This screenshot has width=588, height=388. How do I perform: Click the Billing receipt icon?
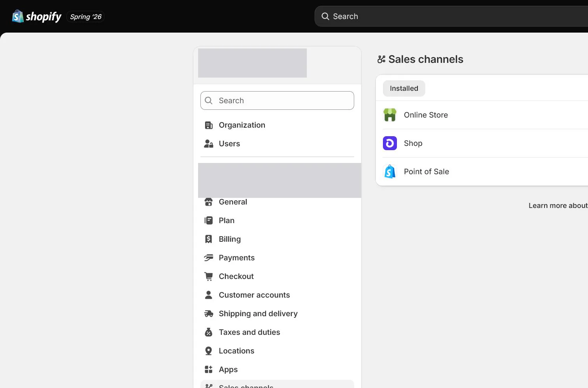click(x=209, y=239)
